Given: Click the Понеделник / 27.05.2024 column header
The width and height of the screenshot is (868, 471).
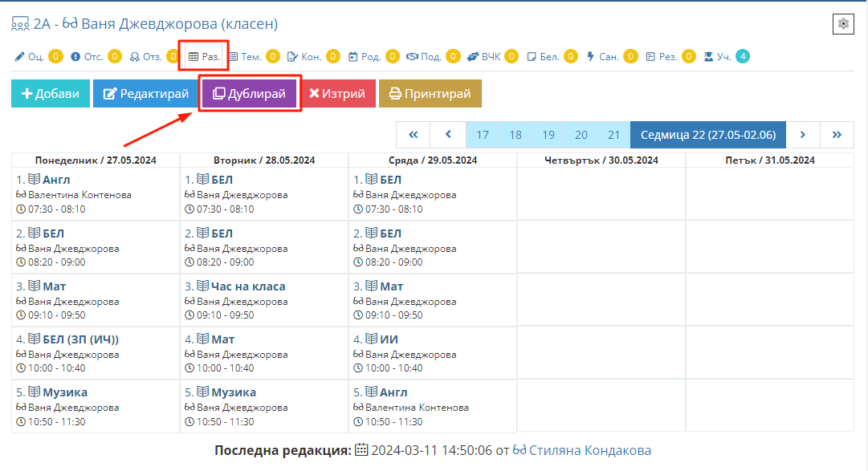Looking at the screenshot, I should 96,160.
